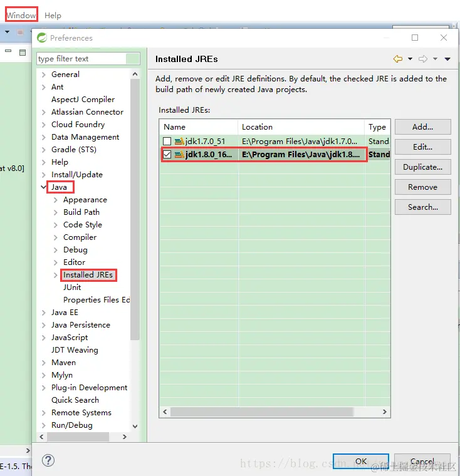Sort by the Type column header
The height and width of the screenshot is (476, 460).
coord(377,127)
